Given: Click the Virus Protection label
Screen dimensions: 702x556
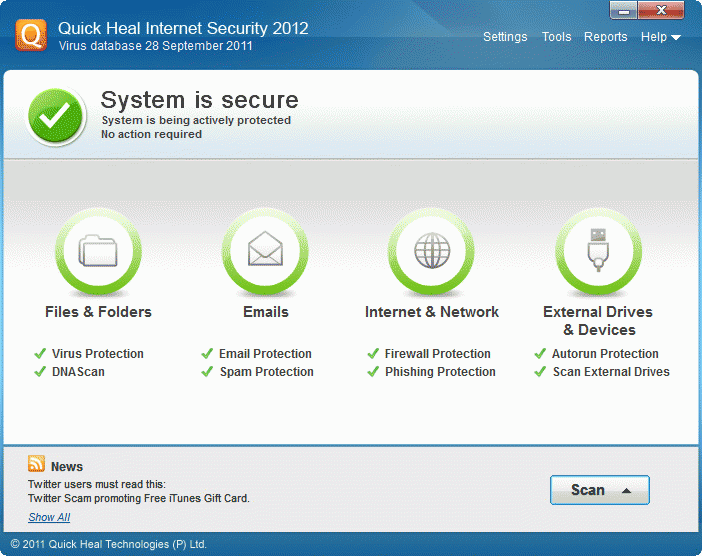Looking at the screenshot, I should [x=98, y=354].
